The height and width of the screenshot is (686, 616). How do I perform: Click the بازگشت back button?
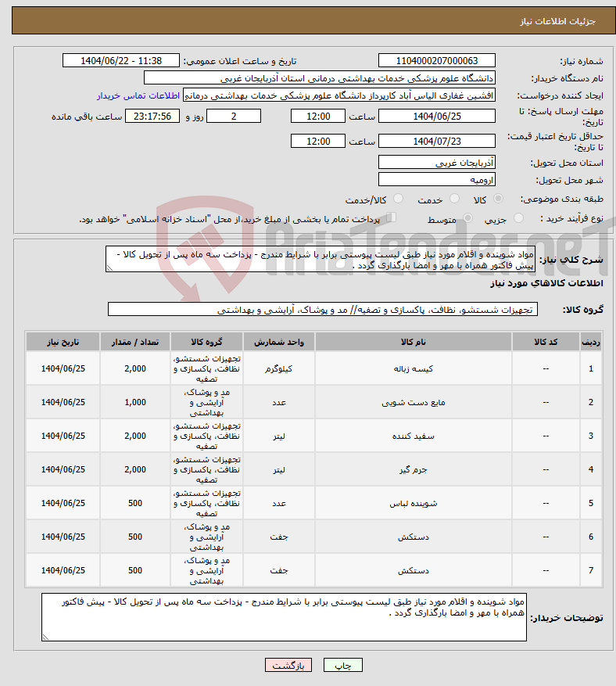pyautogui.click(x=288, y=665)
